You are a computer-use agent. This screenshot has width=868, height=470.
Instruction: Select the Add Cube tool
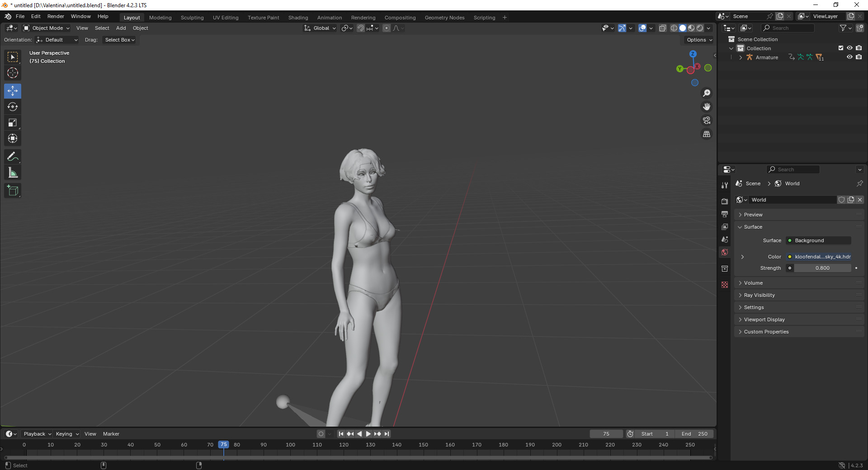(x=13, y=191)
